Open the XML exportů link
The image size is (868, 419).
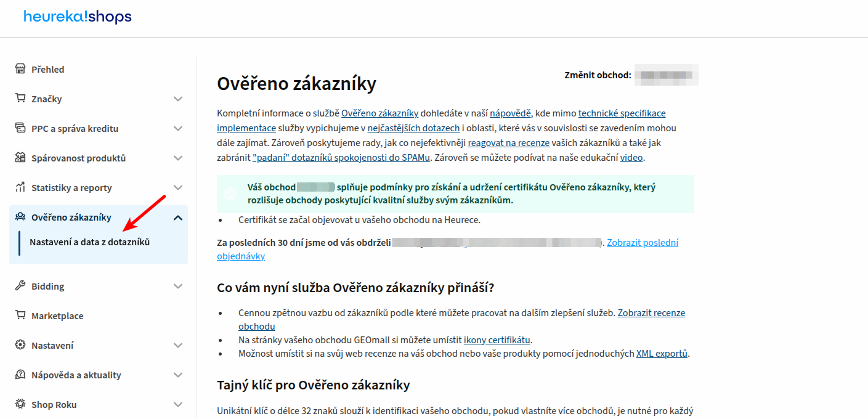[662, 354]
